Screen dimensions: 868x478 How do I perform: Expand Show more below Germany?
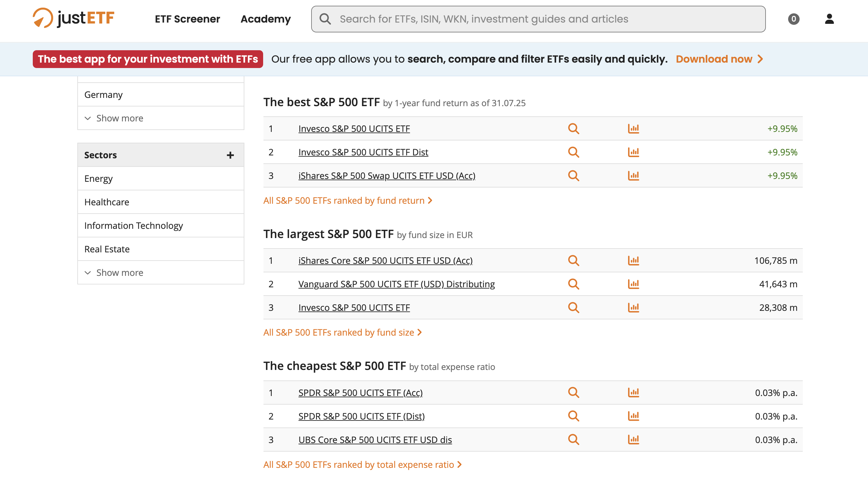pyautogui.click(x=119, y=118)
